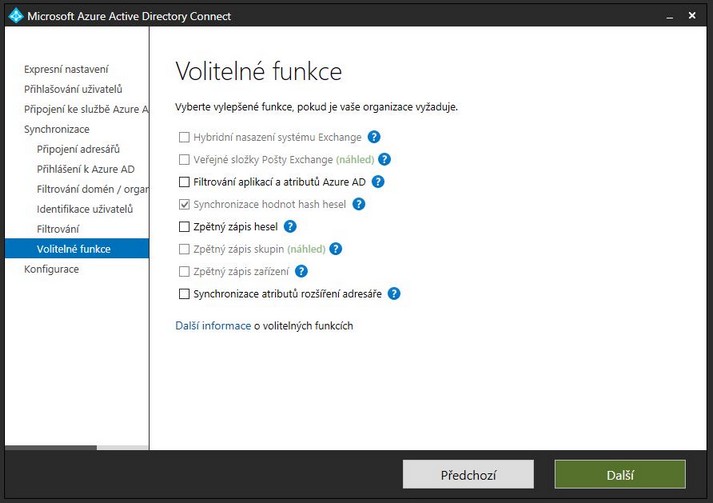
Task: Select Připojení ke službě Azure AD step
Action: click(86, 109)
